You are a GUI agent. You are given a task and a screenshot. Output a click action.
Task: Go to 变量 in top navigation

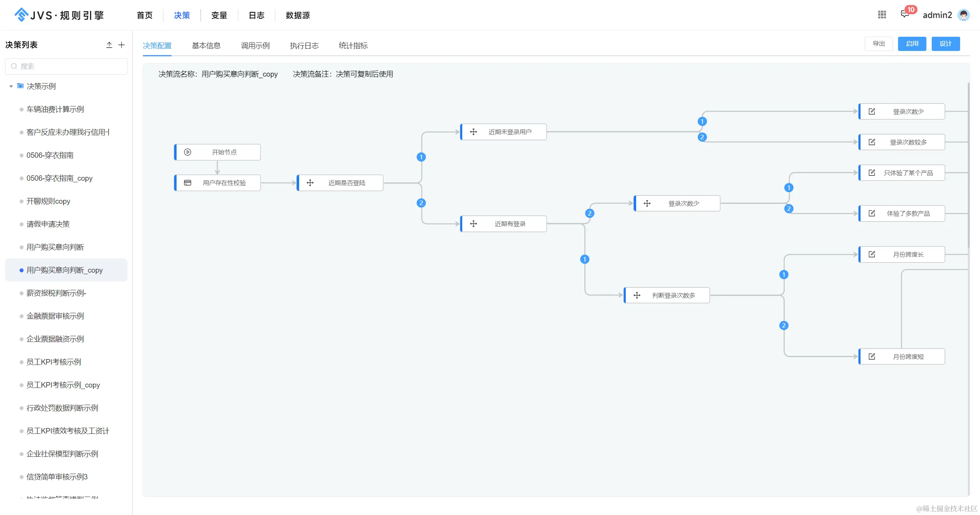pyautogui.click(x=219, y=15)
